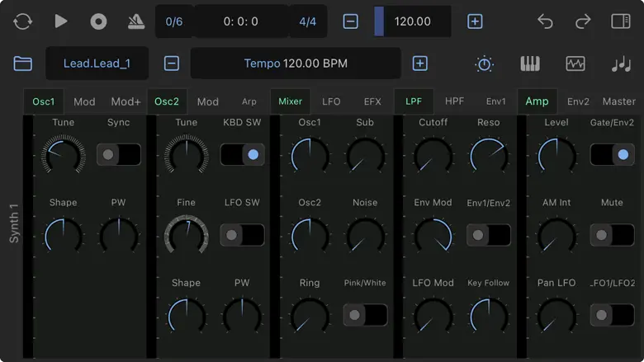Image resolution: width=644 pixels, height=362 pixels.
Task: Toggle the Pink/White noise switch
Action: pyautogui.click(x=365, y=315)
